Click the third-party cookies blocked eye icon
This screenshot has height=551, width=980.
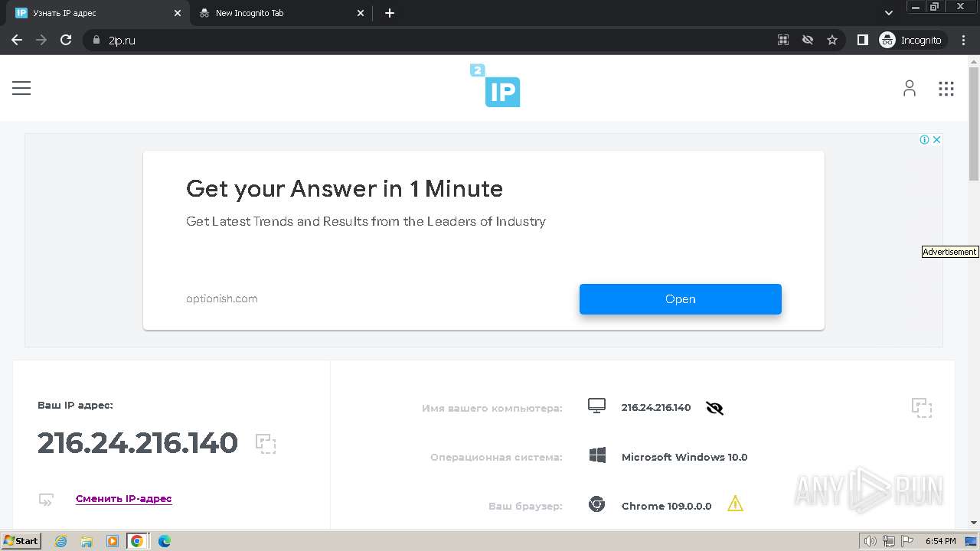[x=808, y=40]
